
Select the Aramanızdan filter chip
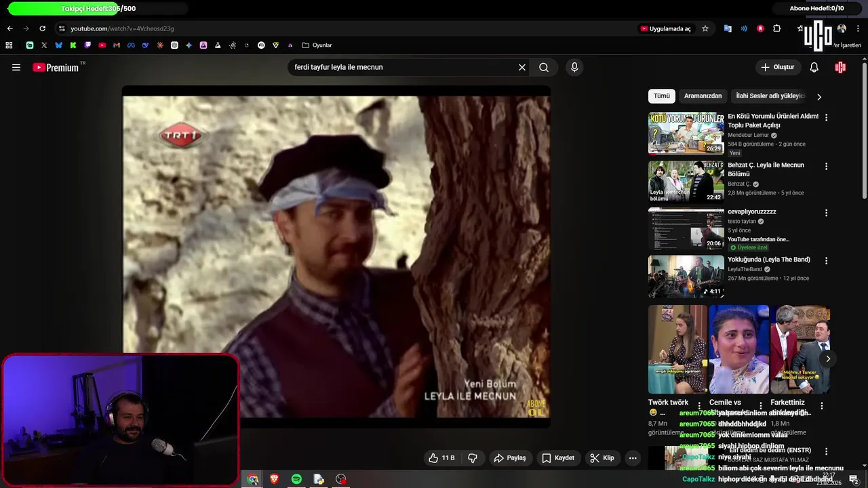pyautogui.click(x=703, y=96)
